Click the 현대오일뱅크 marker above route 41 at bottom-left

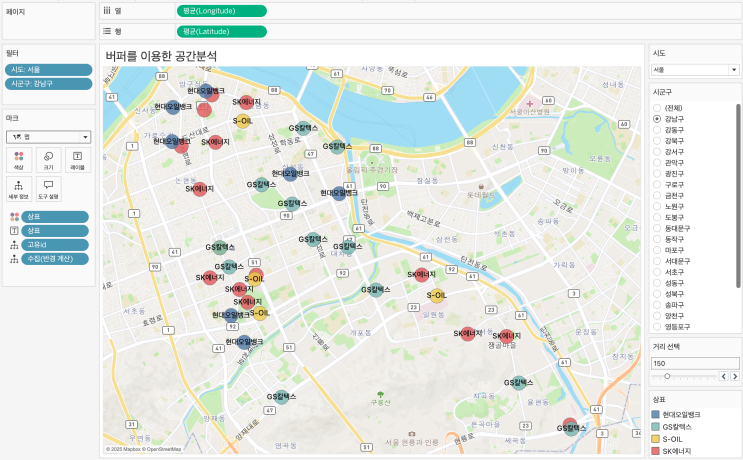[x=244, y=342]
